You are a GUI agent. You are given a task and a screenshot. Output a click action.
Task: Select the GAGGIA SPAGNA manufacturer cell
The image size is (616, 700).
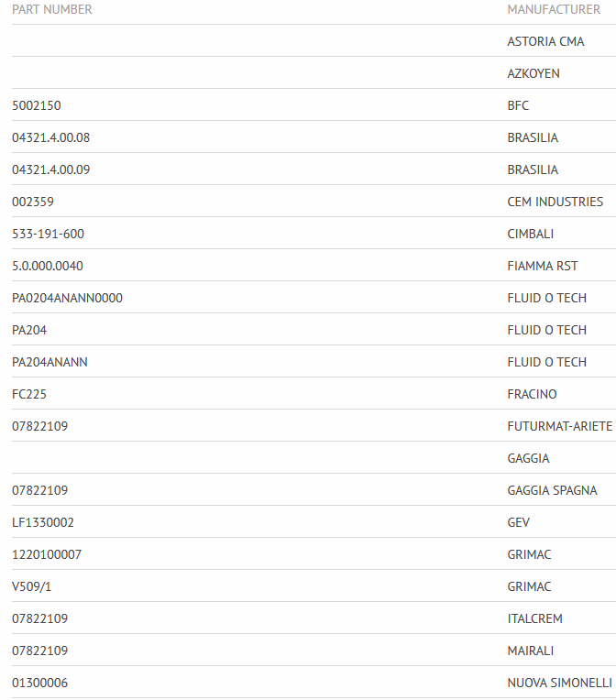point(552,490)
